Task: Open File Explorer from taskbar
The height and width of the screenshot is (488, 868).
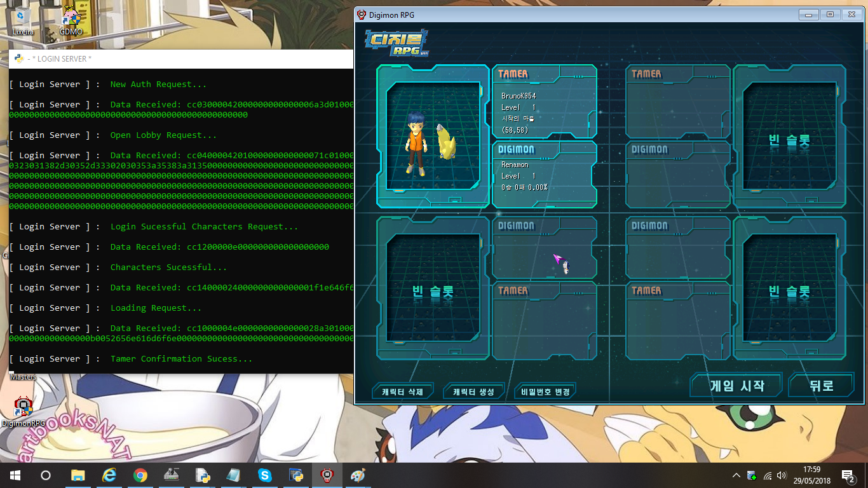Action: coord(78,475)
